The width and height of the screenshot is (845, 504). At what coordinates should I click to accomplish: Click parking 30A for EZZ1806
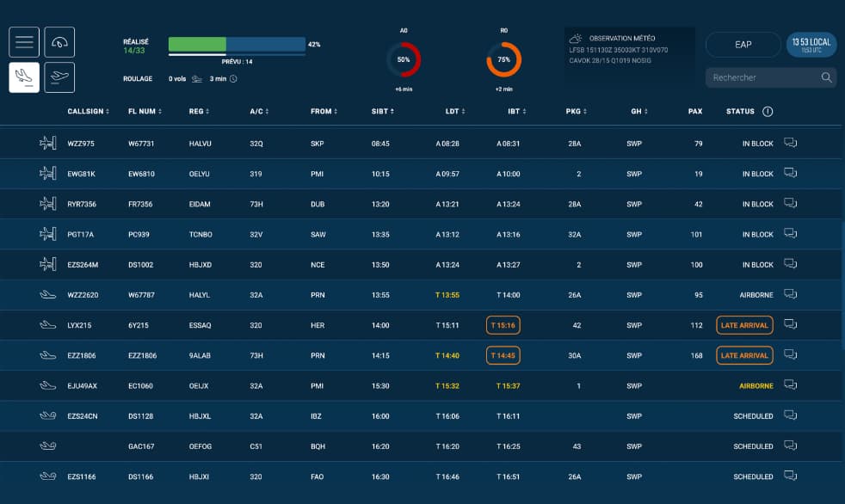[x=575, y=355]
